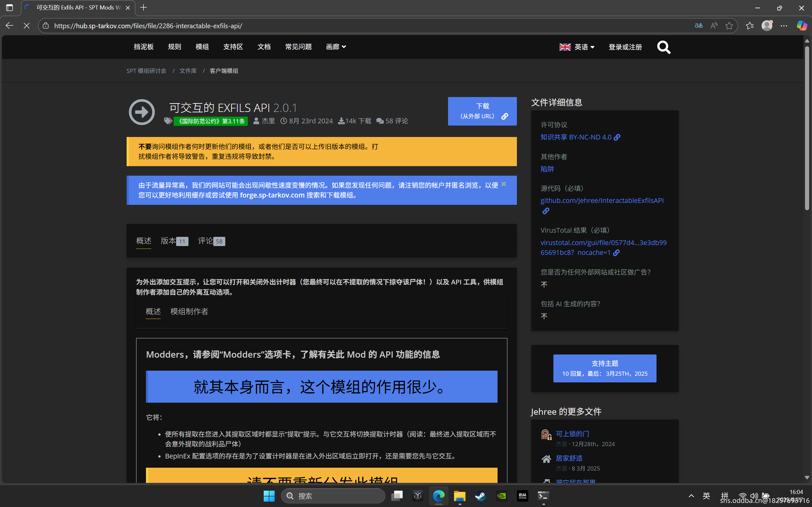812x507 pixels.
Task: Launch Copilot icon in browser toolbar
Action: 802,26
